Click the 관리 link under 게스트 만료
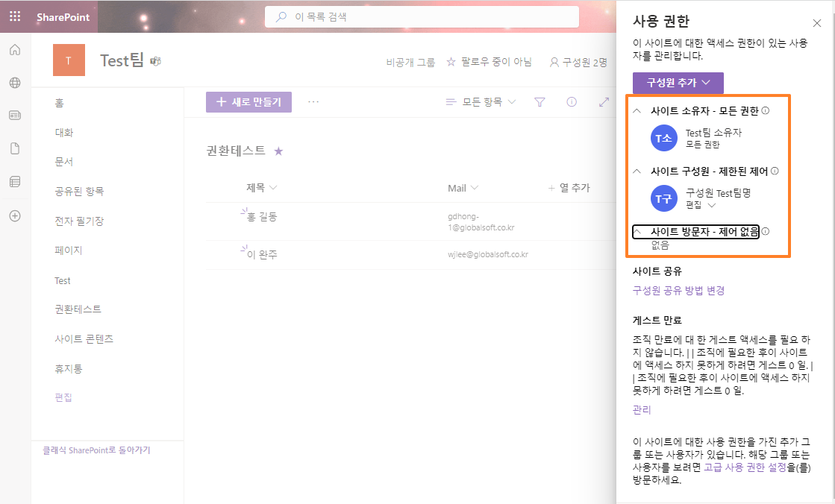This screenshot has width=835, height=504. click(642, 410)
